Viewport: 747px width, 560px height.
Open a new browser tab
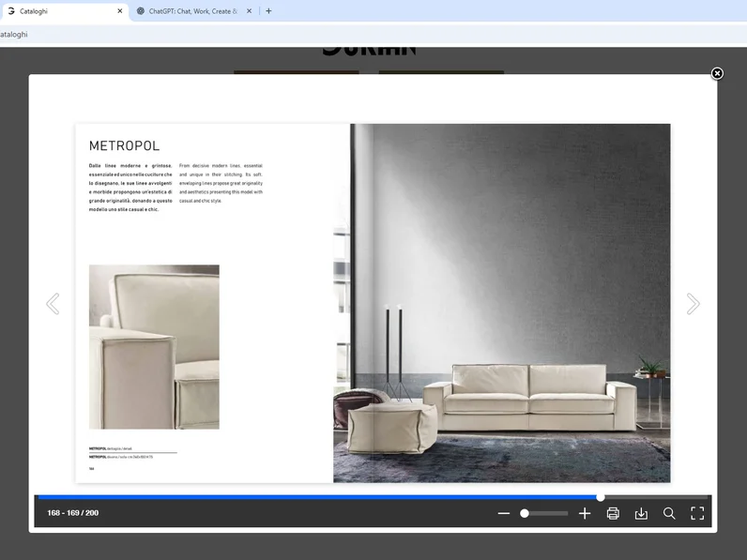(x=268, y=11)
